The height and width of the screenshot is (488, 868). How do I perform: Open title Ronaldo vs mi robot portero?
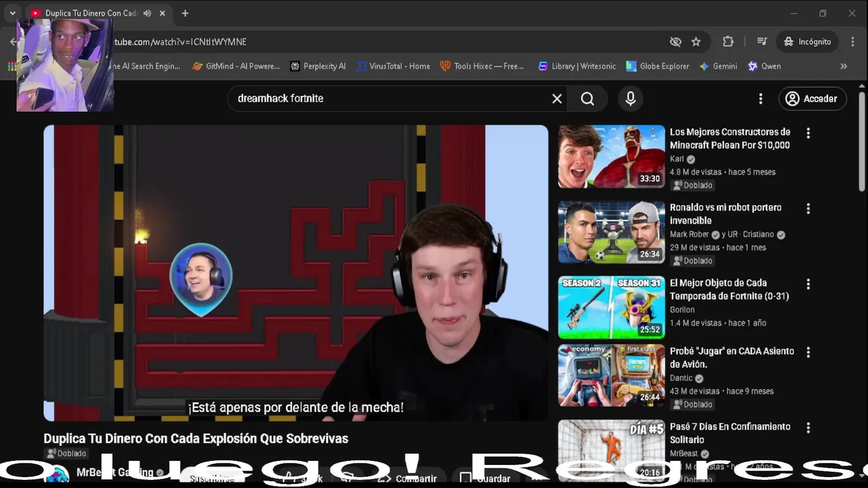(x=726, y=214)
